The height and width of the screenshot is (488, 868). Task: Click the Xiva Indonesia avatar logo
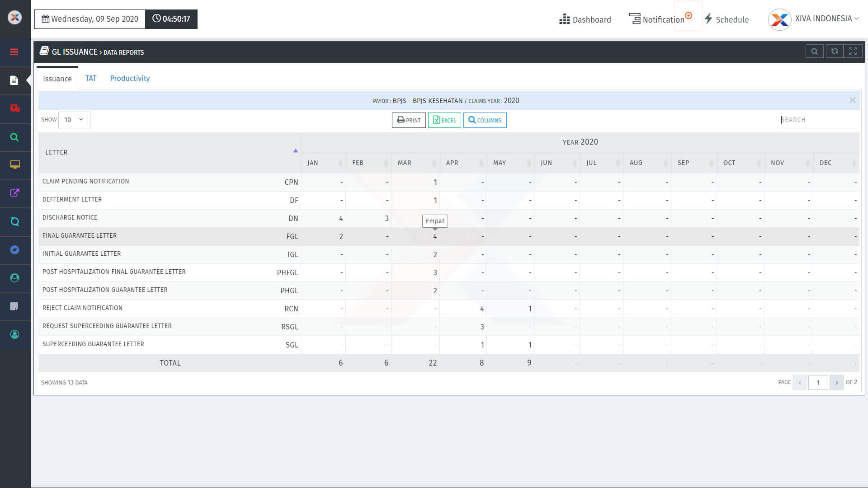point(780,19)
